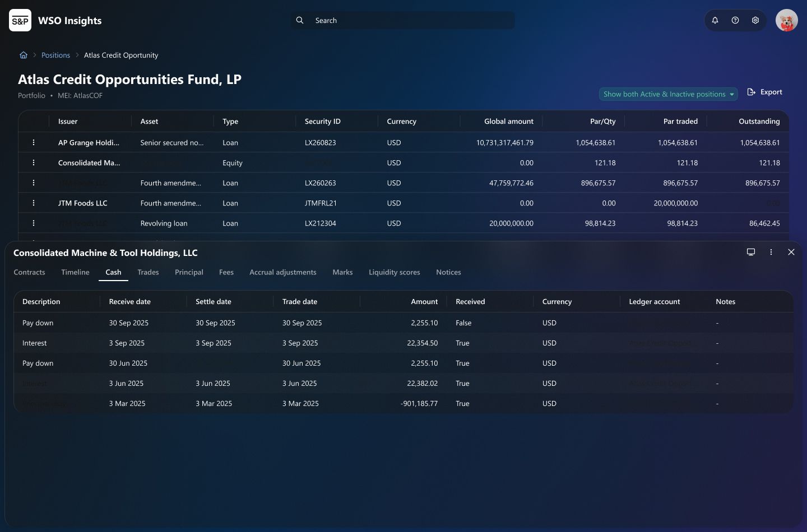This screenshot has width=807, height=532.
Task: Sort by Issuer column header
Action: coord(68,121)
